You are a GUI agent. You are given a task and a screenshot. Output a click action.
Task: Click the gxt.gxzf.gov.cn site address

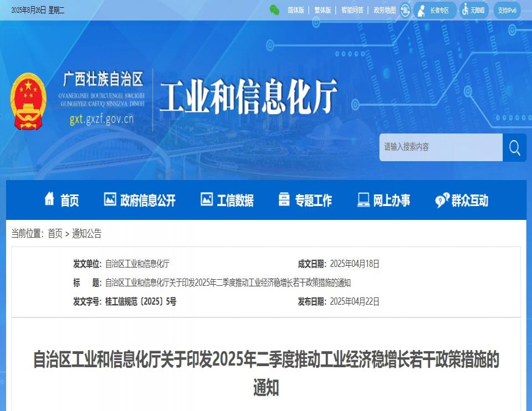click(102, 119)
